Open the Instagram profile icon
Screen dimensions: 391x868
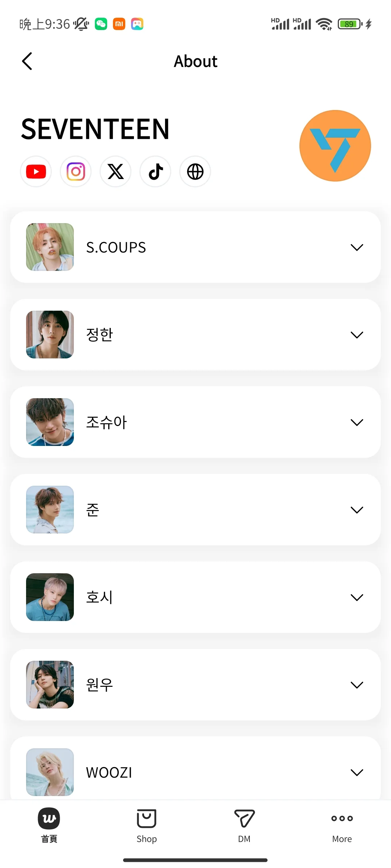pos(76,171)
